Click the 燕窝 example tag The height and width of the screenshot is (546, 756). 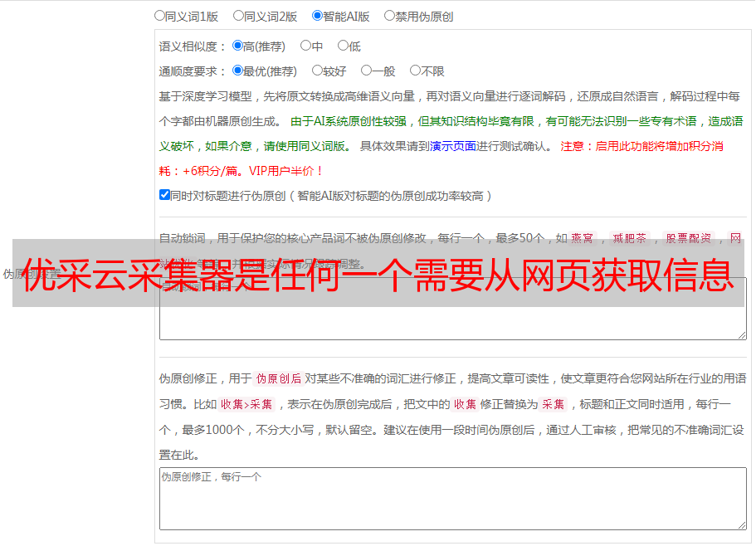click(x=582, y=238)
